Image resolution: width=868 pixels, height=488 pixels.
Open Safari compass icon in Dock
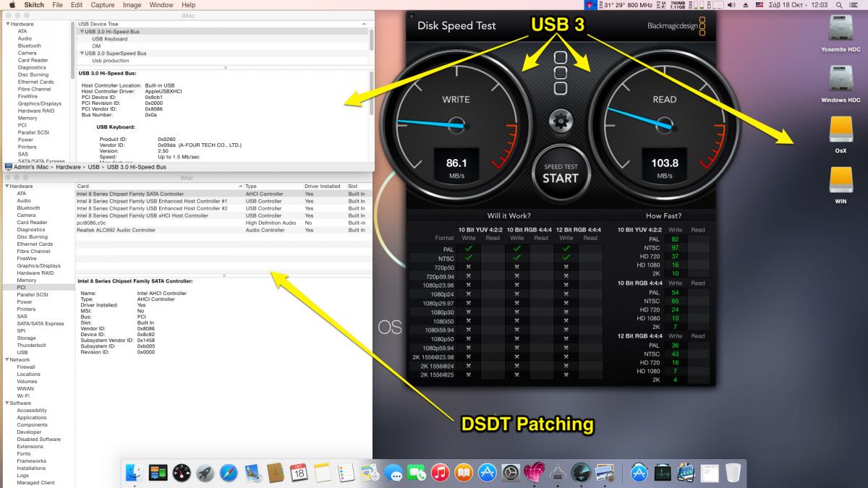(x=229, y=473)
